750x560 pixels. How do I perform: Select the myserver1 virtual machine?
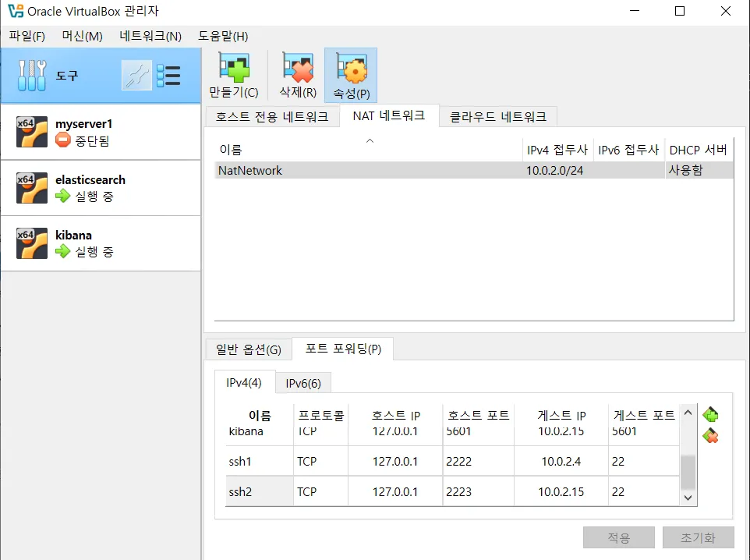101,132
